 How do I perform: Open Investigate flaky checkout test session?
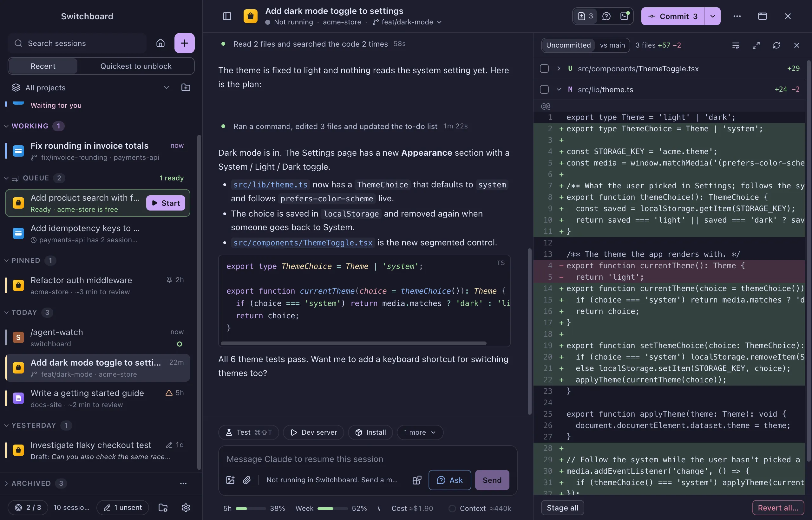(x=98, y=451)
